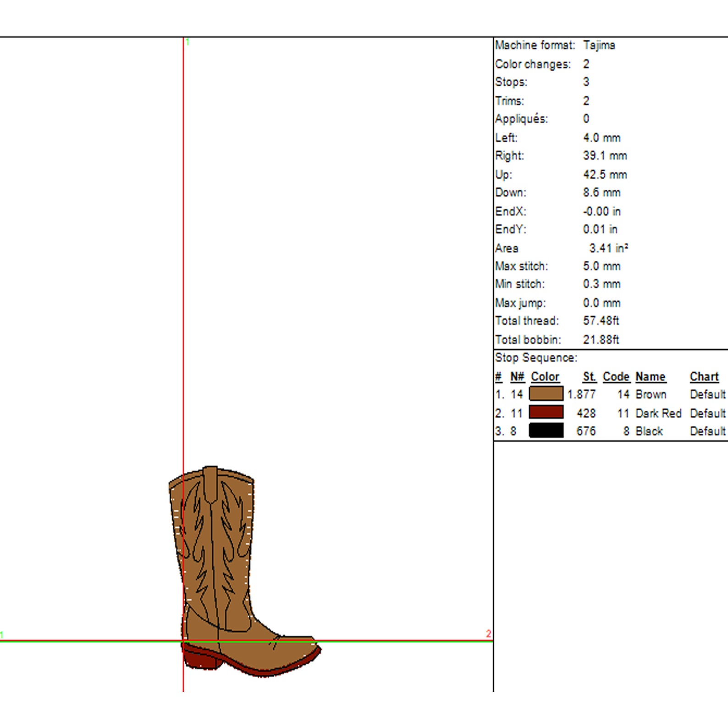Screen dimensions: 728x728
Task: Click the 'Color' column header
Action: [x=545, y=377]
